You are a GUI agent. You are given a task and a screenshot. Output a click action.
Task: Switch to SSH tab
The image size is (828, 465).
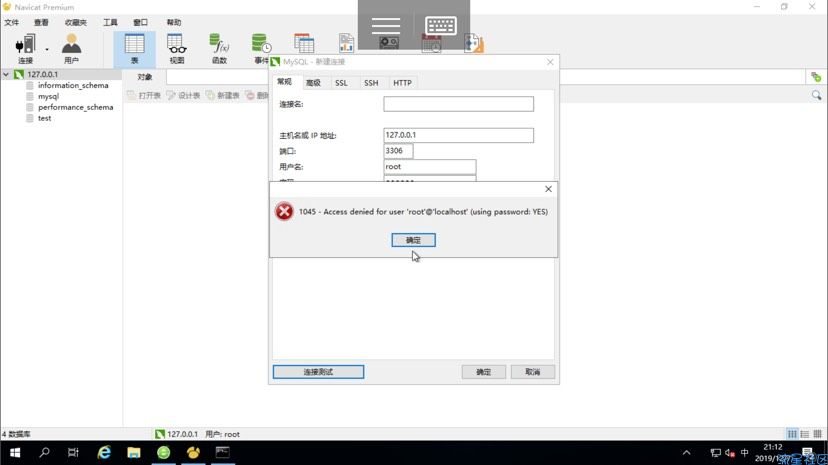click(371, 83)
